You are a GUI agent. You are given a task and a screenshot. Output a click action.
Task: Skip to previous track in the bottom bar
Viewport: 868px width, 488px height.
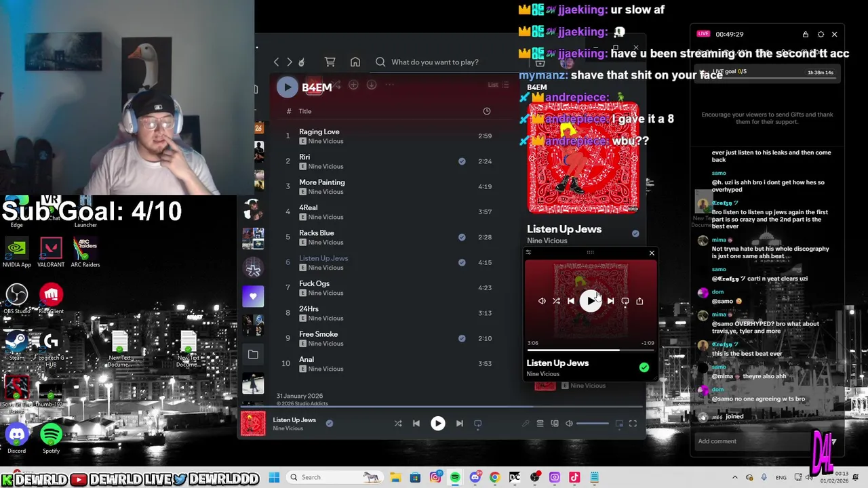tap(416, 424)
